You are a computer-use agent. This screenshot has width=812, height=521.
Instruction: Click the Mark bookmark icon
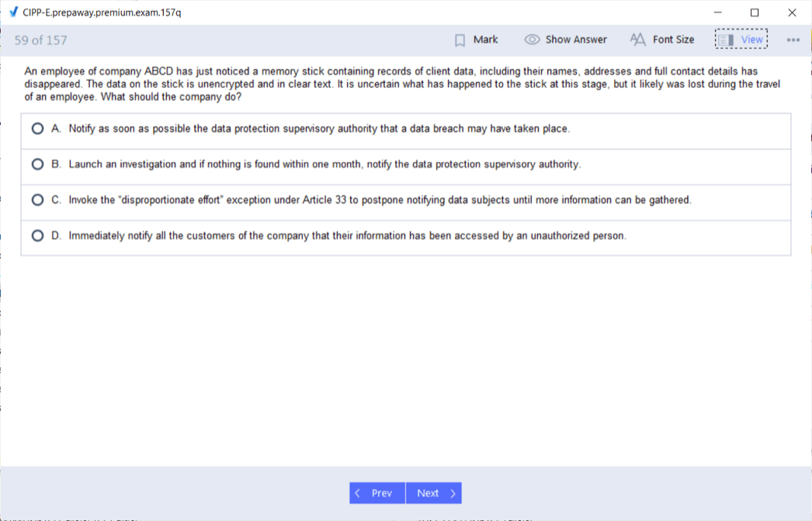point(460,40)
